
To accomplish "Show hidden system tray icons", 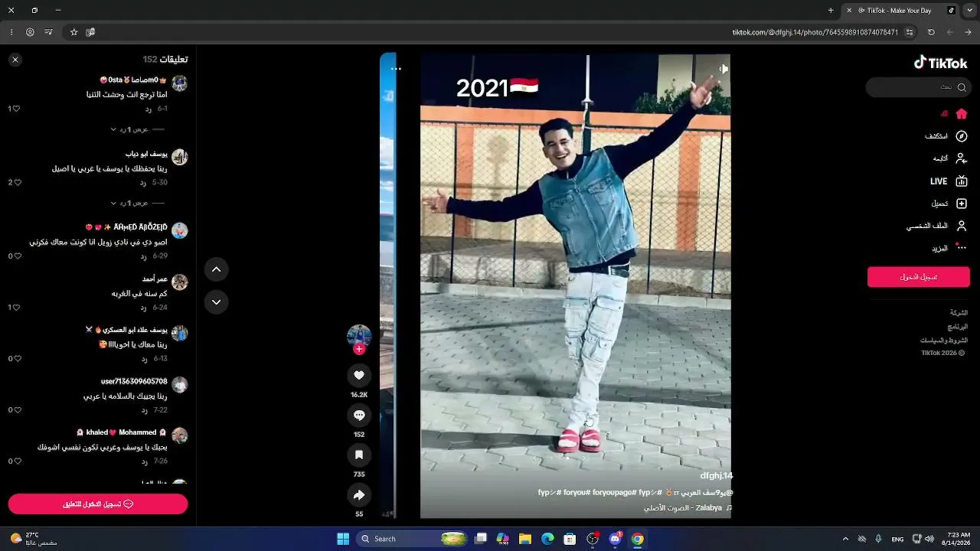I will (x=845, y=539).
